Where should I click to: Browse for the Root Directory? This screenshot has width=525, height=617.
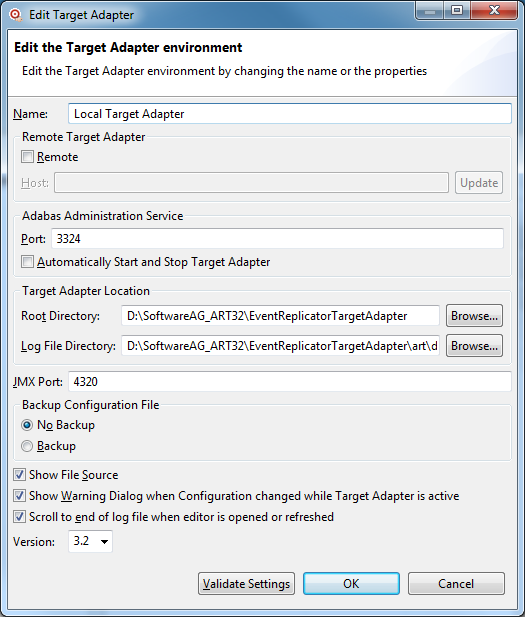pos(474,316)
